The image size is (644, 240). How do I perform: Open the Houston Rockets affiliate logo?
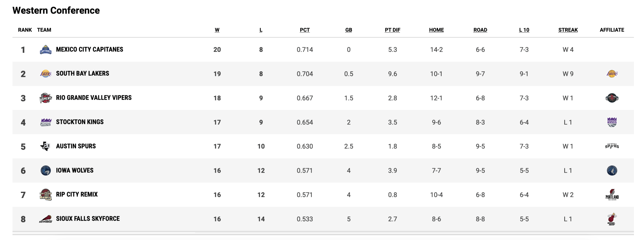[612, 98]
